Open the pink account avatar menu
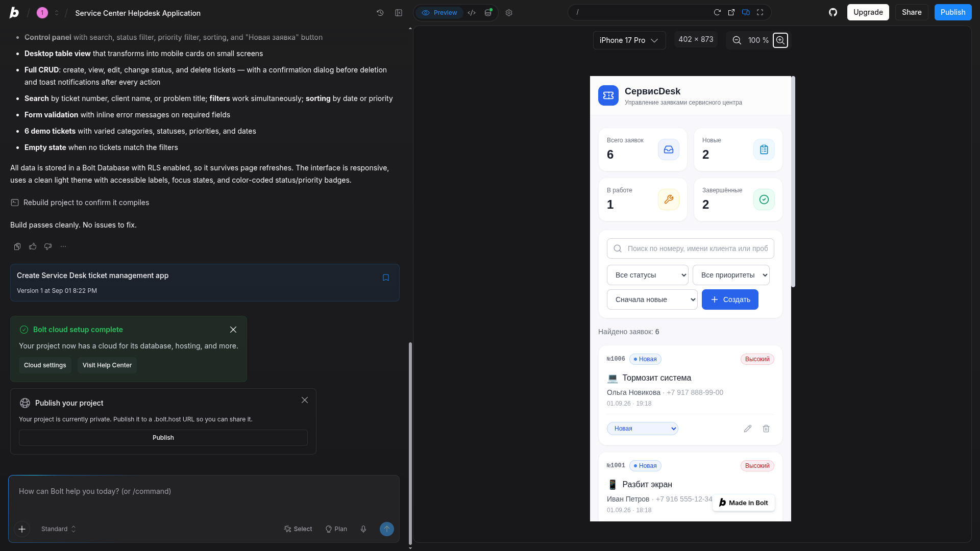 [x=42, y=13]
